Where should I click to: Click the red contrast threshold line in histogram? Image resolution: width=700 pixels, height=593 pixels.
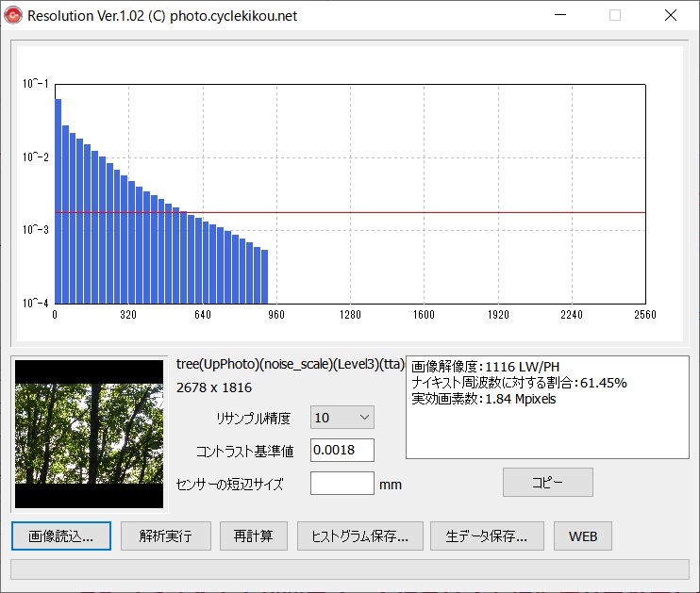point(350,212)
